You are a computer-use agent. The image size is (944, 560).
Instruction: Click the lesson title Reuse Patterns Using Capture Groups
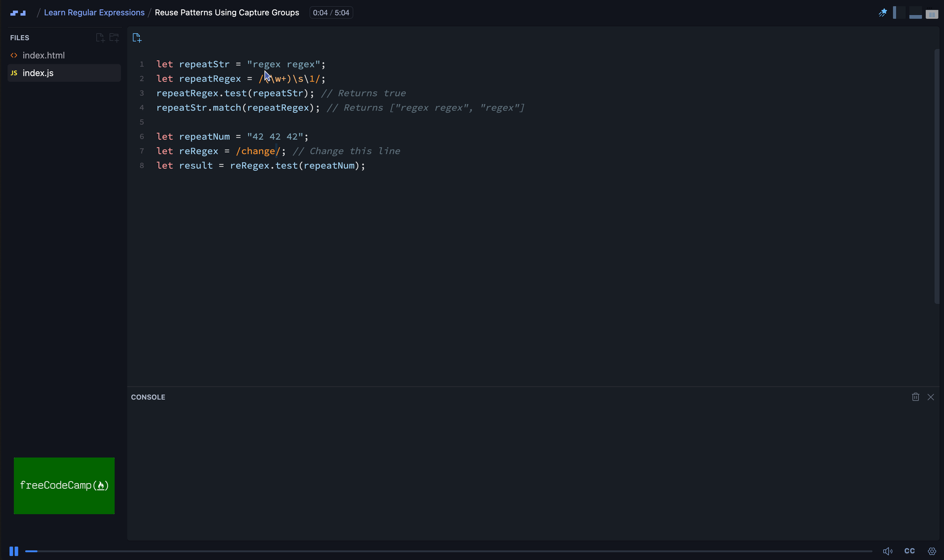pyautogui.click(x=227, y=13)
